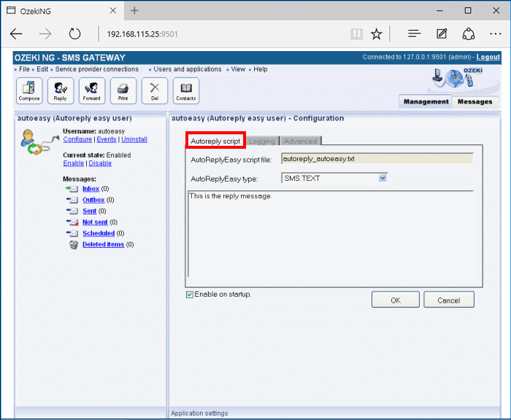The image size is (511, 420).
Task: Open the Help menu
Action: tap(261, 69)
